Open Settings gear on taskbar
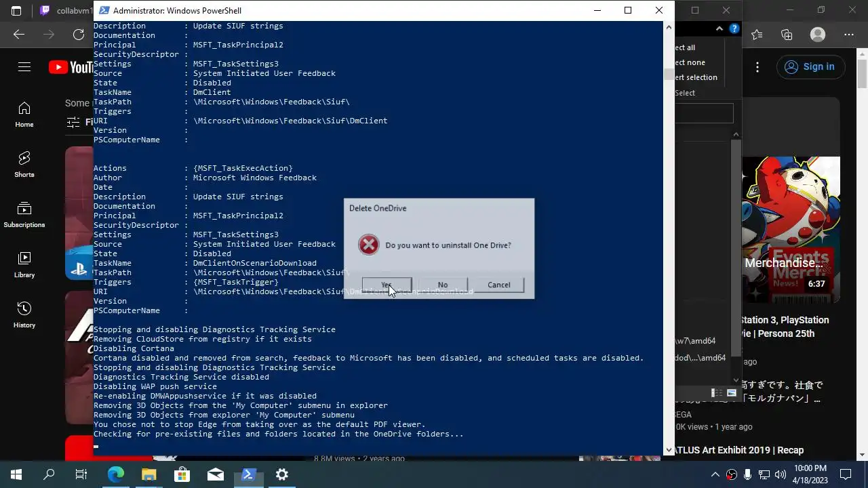Screen dimensions: 868x488 [x=282, y=474]
